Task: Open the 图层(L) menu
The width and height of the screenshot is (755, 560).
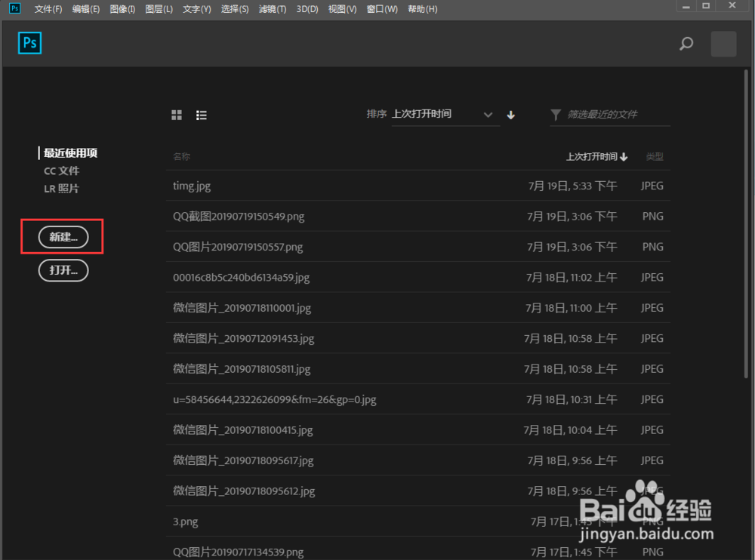Action: [159, 9]
